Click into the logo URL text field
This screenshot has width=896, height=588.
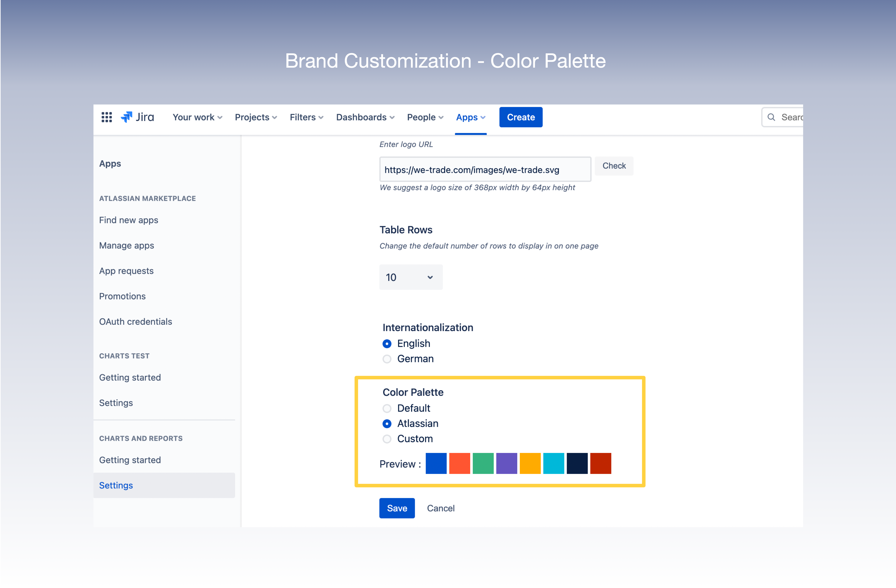pyautogui.click(x=484, y=170)
